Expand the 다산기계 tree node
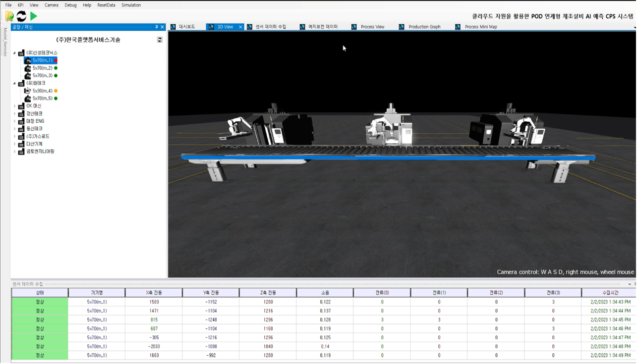This screenshot has height=364, width=637. coord(14,144)
